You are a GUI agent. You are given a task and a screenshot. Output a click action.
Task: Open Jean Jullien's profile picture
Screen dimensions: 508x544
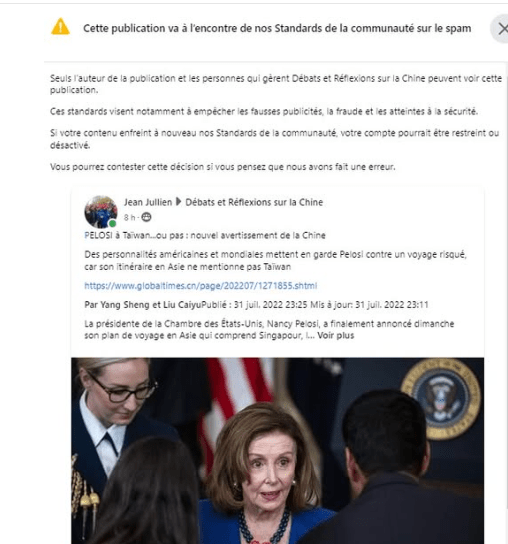coord(101,211)
